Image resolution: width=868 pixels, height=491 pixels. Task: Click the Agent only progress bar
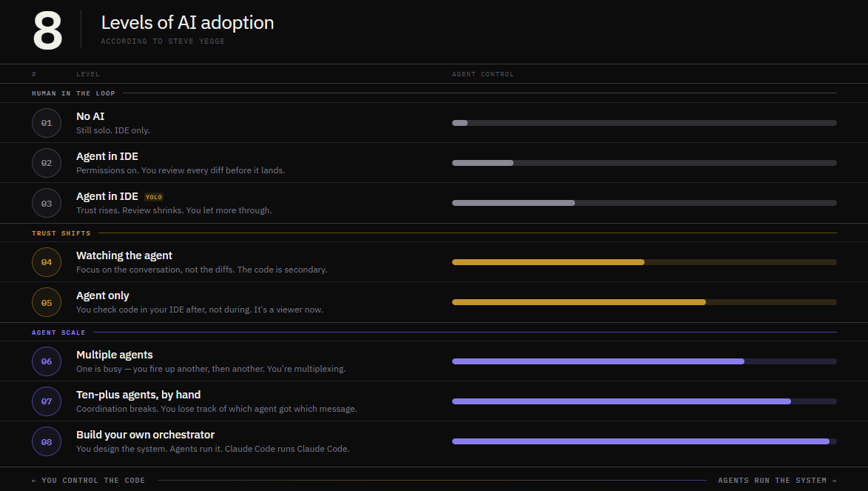pos(645,302)
